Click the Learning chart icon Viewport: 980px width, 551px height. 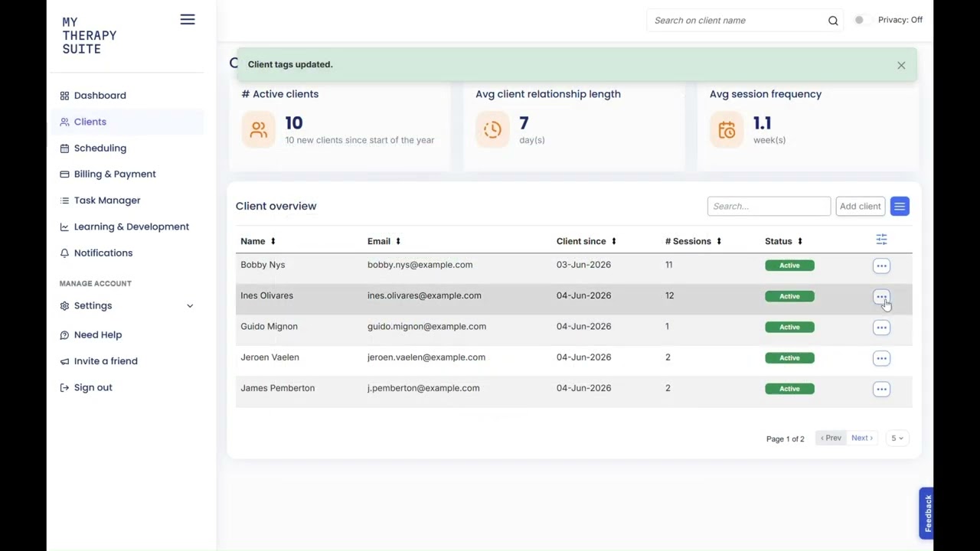tap(64, 227)
